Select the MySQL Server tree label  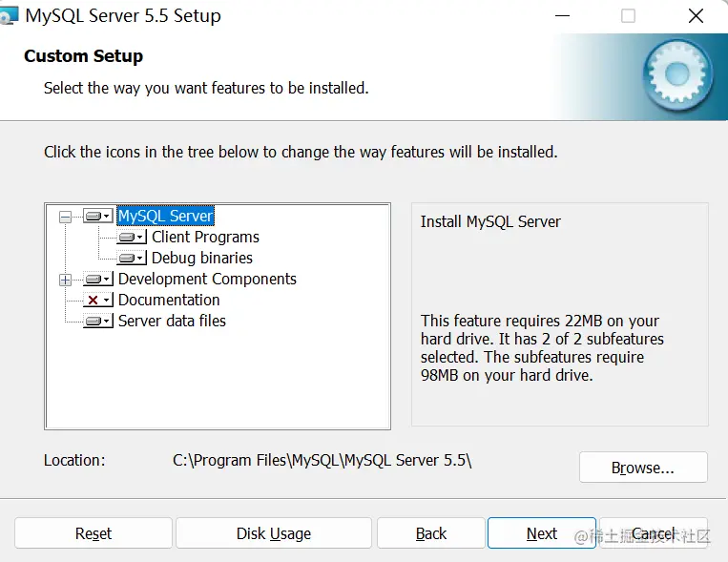(x=165, y=216)
